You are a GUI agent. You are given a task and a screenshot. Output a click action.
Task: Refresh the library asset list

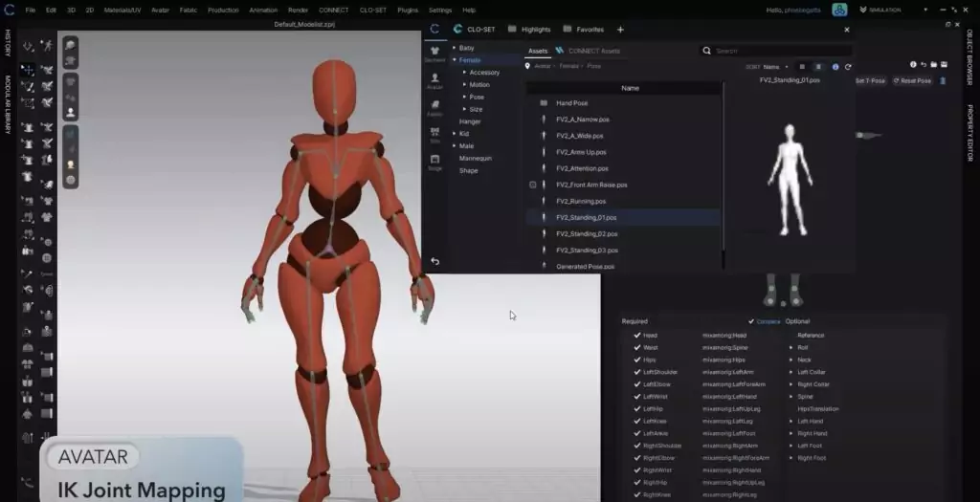coord(848,67)
